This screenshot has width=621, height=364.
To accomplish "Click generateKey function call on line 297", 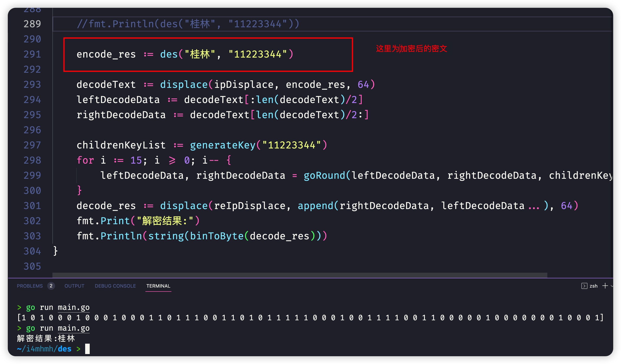I will (223, 145).
